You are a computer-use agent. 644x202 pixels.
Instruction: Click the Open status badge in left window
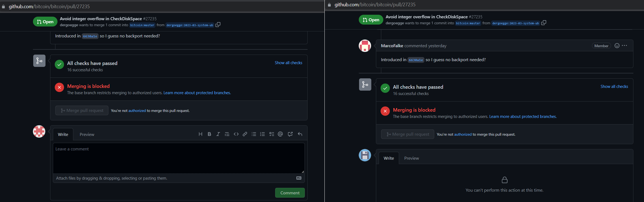pos(45,22)
